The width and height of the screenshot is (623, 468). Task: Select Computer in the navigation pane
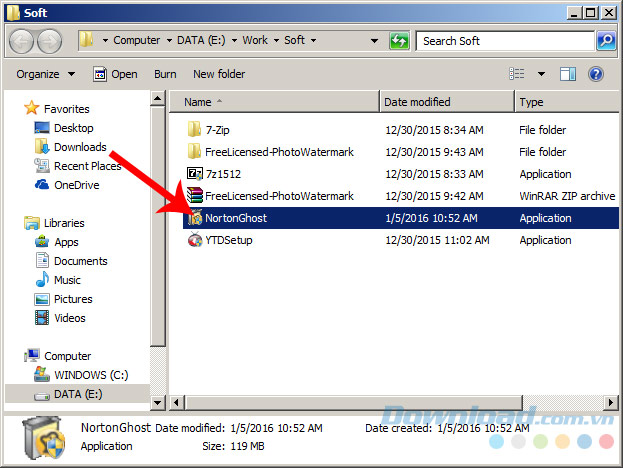coord(68,356)
